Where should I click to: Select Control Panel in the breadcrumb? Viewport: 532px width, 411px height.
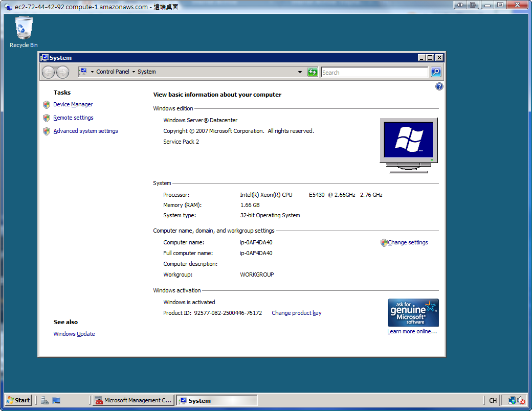click(x=113, y=72)
